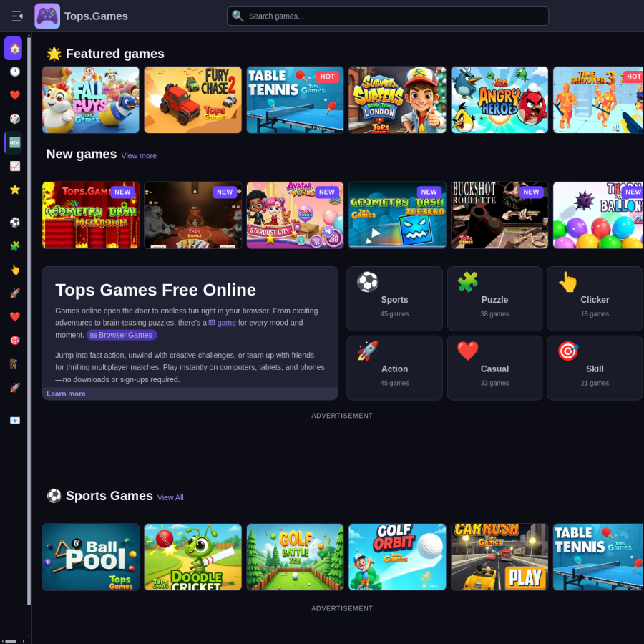Viewport: 644px width, 644px height.
Task: Open the Casual category card, 33 games
Action: [494, 368]
